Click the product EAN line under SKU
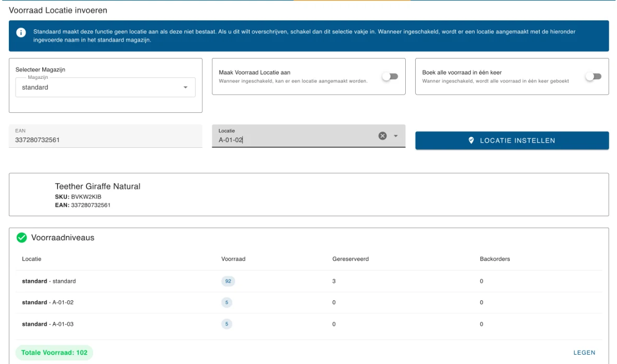 pos(83,205)
